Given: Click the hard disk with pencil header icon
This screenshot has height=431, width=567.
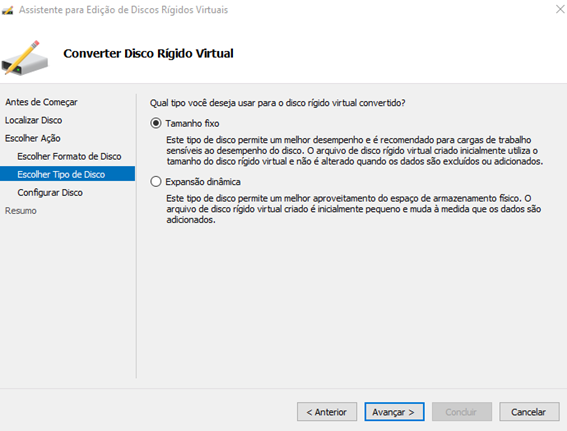Looking at the screenshot, I should pos(25,58).
